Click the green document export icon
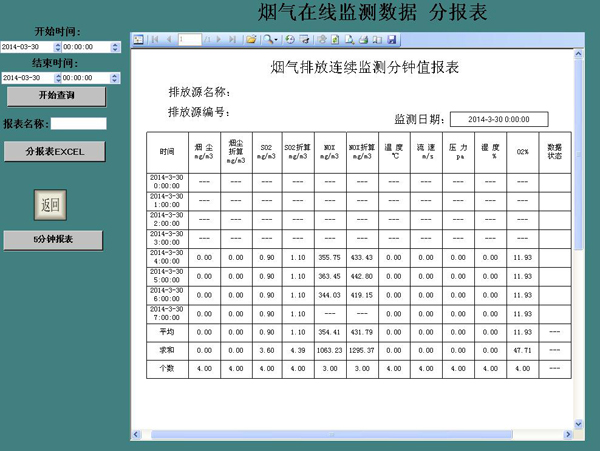 pos(335,39)
